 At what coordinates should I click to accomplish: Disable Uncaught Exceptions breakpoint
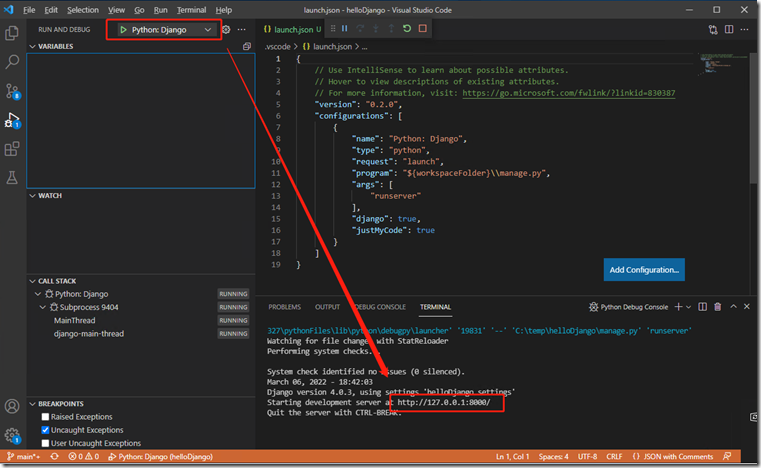pos(45,430)
